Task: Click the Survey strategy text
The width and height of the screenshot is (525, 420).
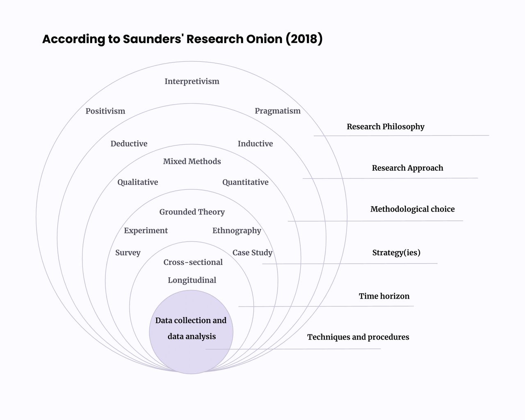Action: [x=128, y=253]
